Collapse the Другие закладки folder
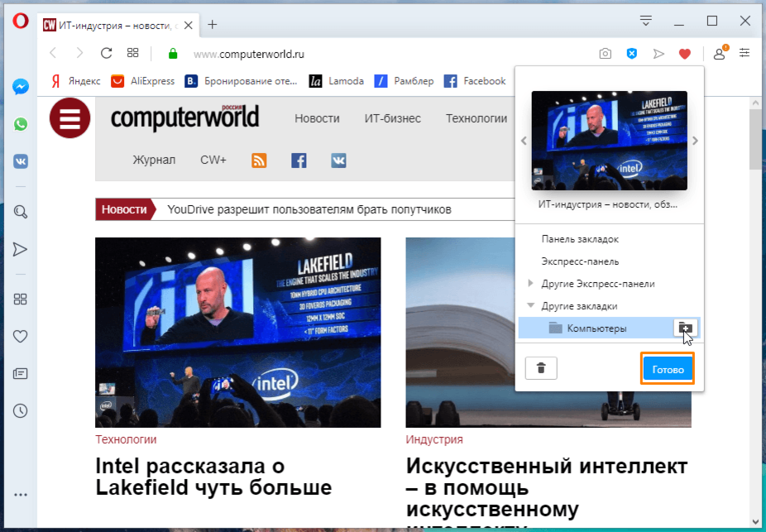Viewport: 766px width, 532px height. tap(530, 305)
